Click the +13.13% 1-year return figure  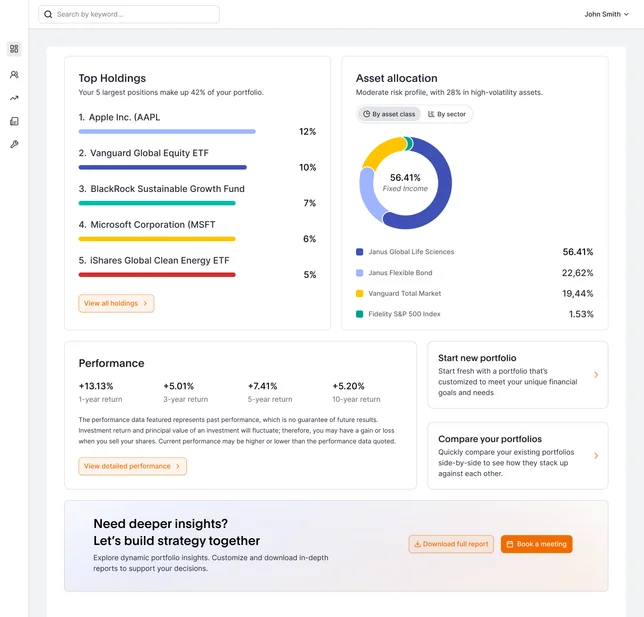pos(96,386)
